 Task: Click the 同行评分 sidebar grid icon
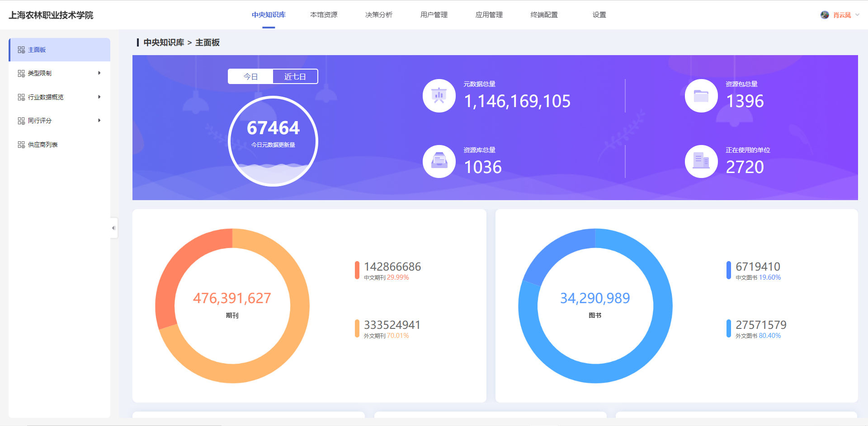(x=21, y=121)
